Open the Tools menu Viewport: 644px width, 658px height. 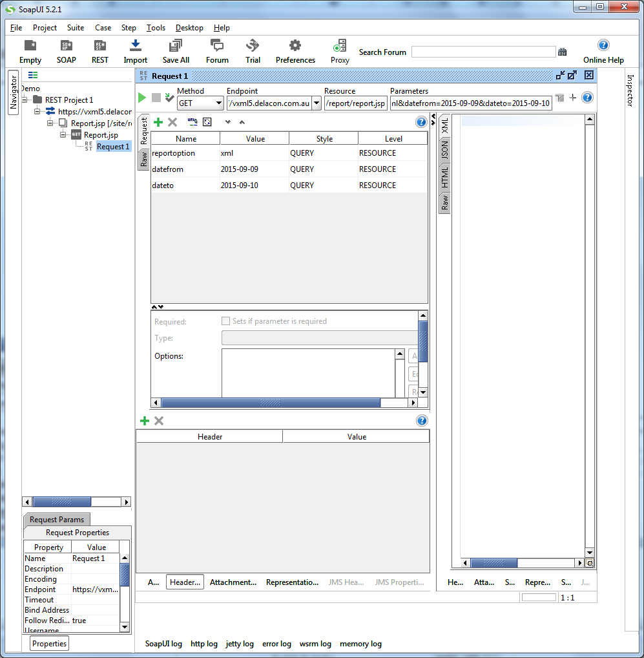tap(156, 28)
